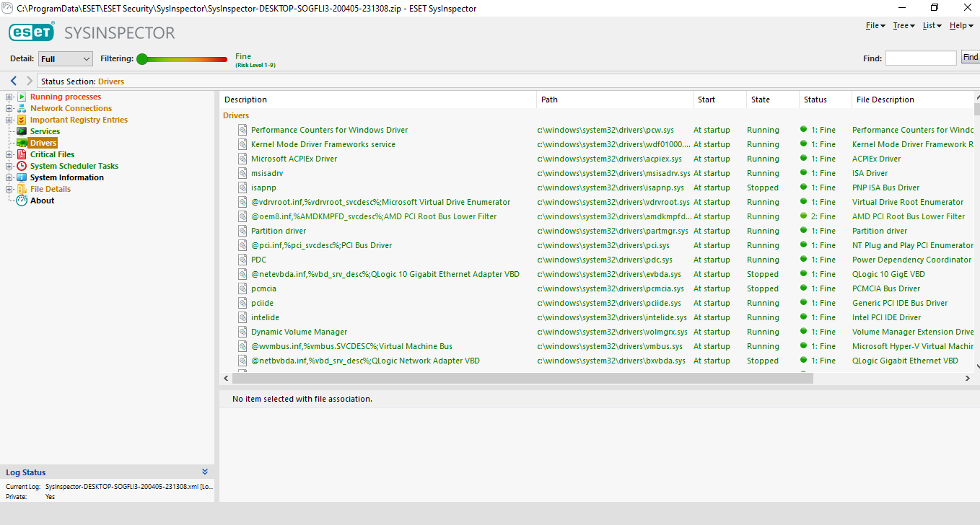Click file icon beside Virtual Machine Bus

(x=242, y=346)
